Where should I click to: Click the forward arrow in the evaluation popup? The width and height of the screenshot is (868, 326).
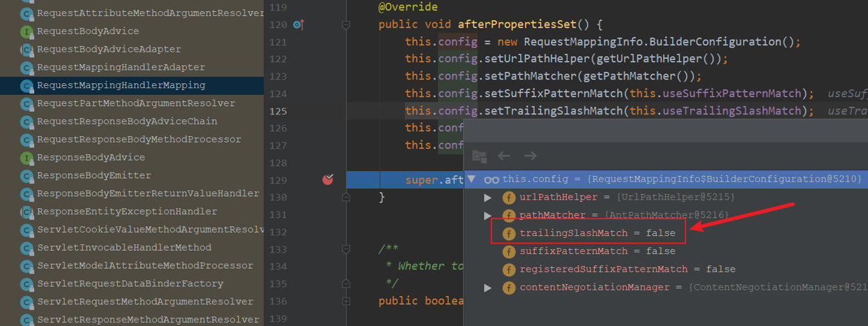click(x=530, y=156)
